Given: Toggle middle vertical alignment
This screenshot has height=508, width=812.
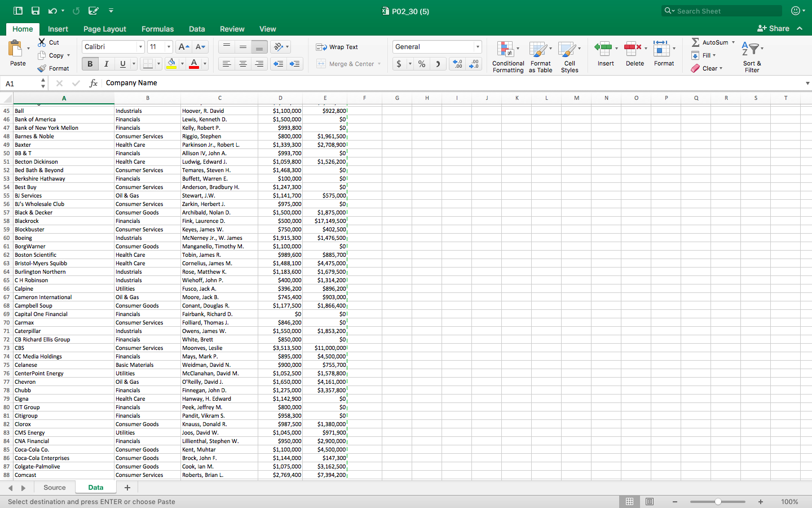Looking at the screenshot, I should [x=243, y=47].
